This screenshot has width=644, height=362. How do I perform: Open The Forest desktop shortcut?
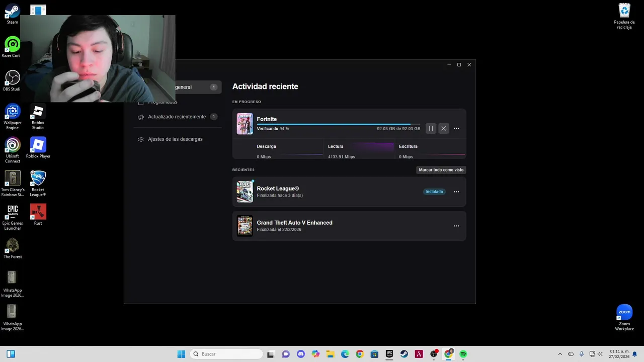click(x=13, y=248)
